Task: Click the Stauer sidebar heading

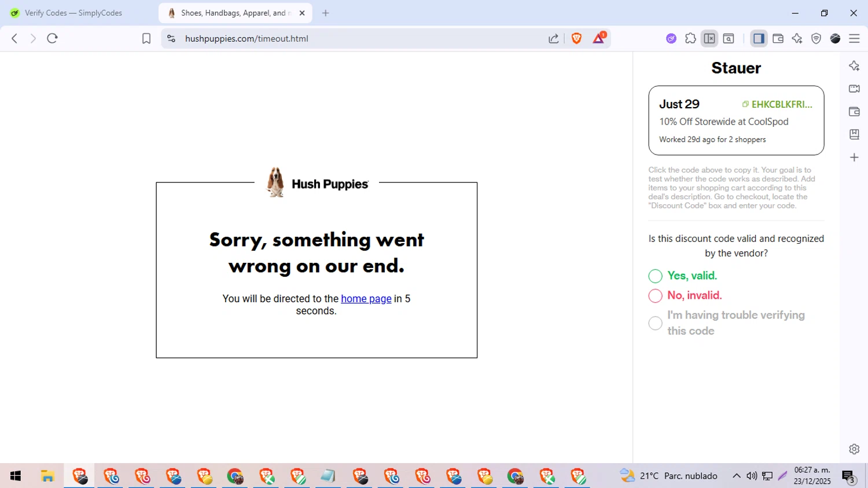Action: coord(736,68)
